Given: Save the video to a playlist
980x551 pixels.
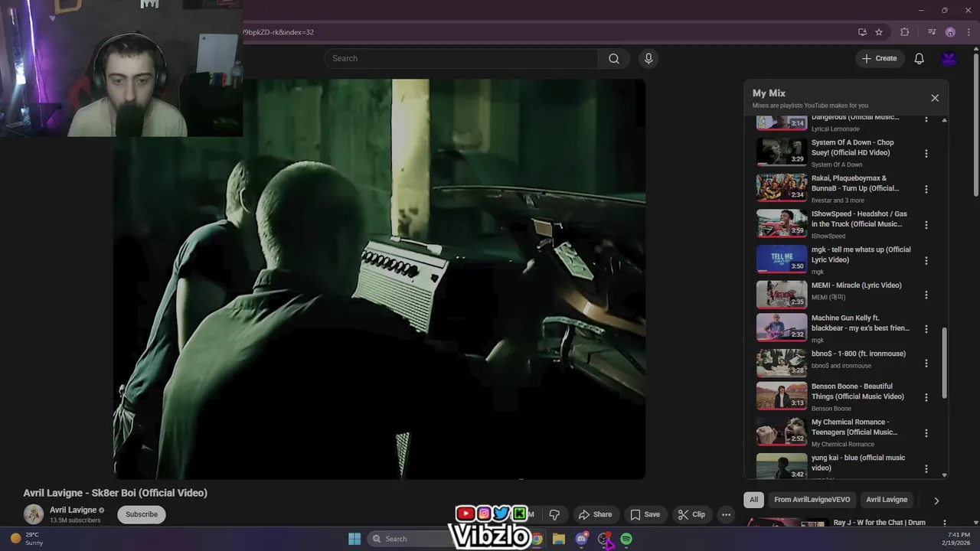Looking at the screenshot, I should point(645,514).
